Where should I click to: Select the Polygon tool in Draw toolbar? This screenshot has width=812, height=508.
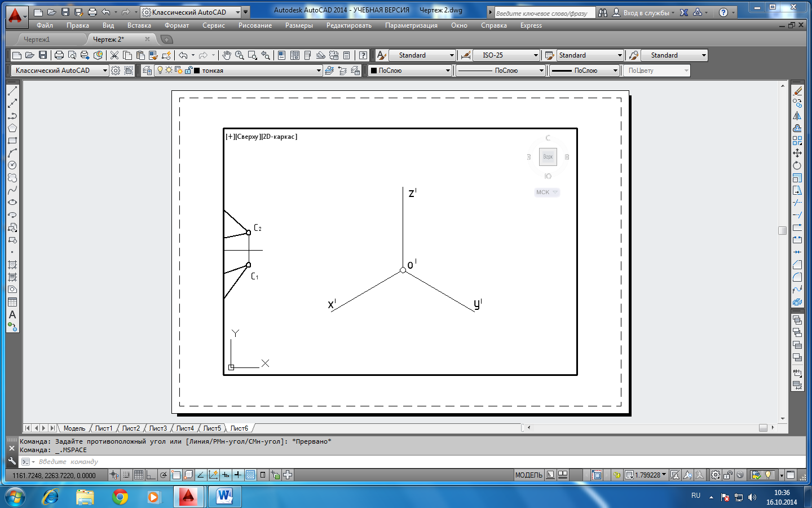point(12,128)
